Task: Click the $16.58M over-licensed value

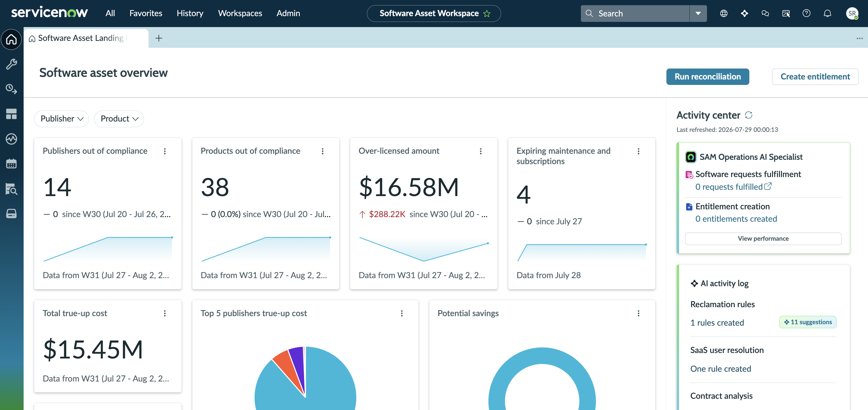Action: pyautogui.click(x=409, y=187)
